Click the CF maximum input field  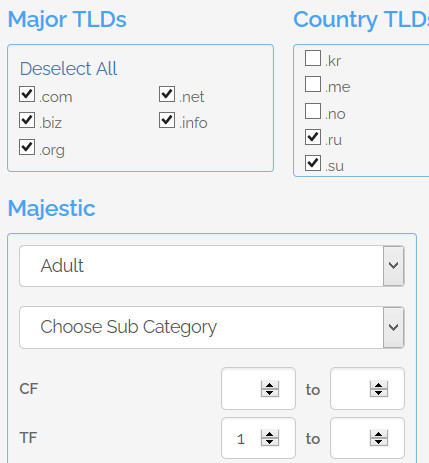click(367, 389)
